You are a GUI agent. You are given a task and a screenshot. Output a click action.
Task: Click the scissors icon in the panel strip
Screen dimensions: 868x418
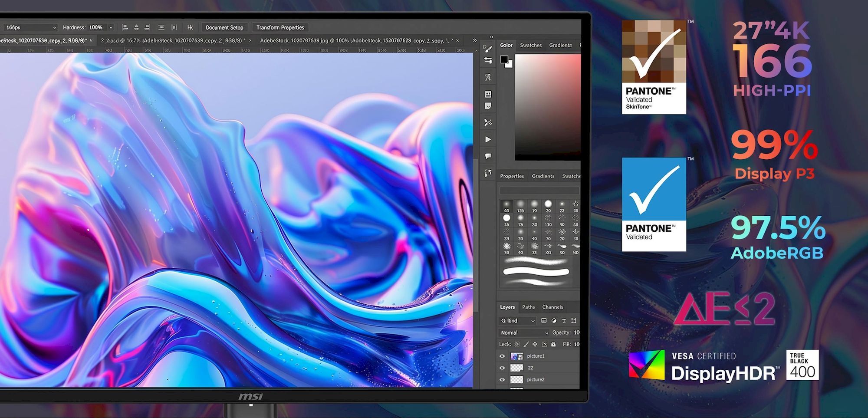point(488,122)
